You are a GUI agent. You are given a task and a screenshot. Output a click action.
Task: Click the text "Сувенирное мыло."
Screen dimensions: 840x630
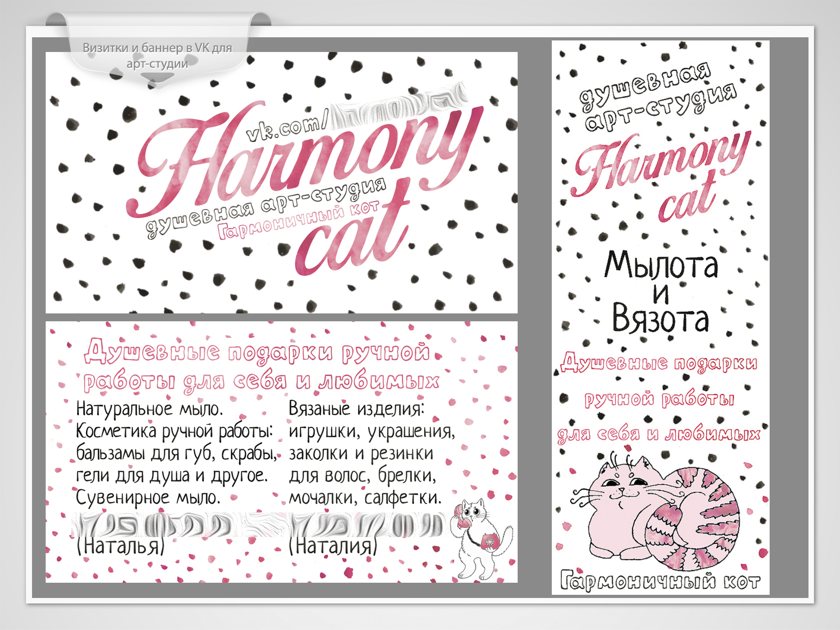pos(148,497)
